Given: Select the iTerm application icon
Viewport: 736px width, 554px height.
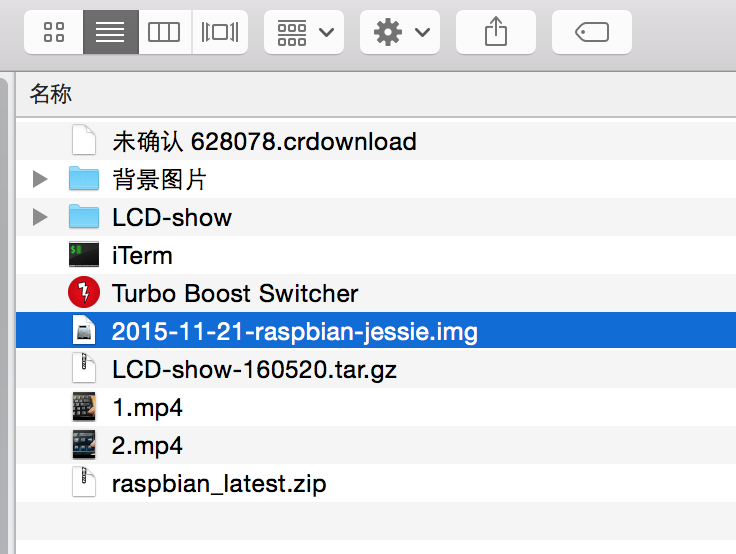Looking at the screenshot, I should (x=84, y=254).
